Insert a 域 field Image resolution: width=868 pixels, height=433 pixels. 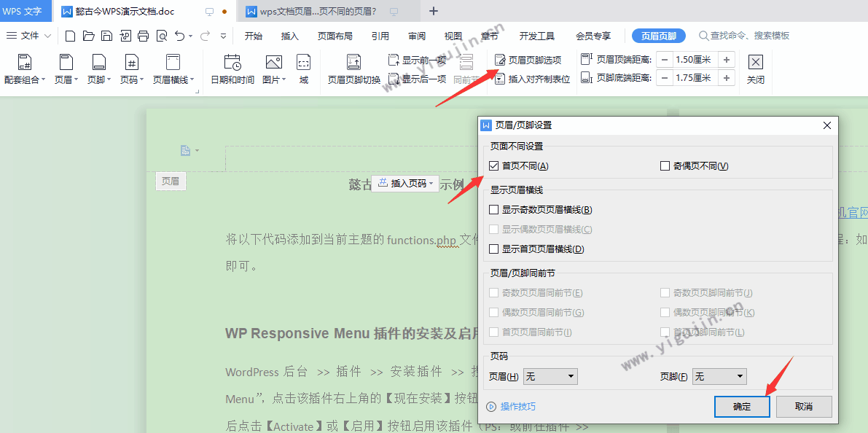tap(303, 69)
